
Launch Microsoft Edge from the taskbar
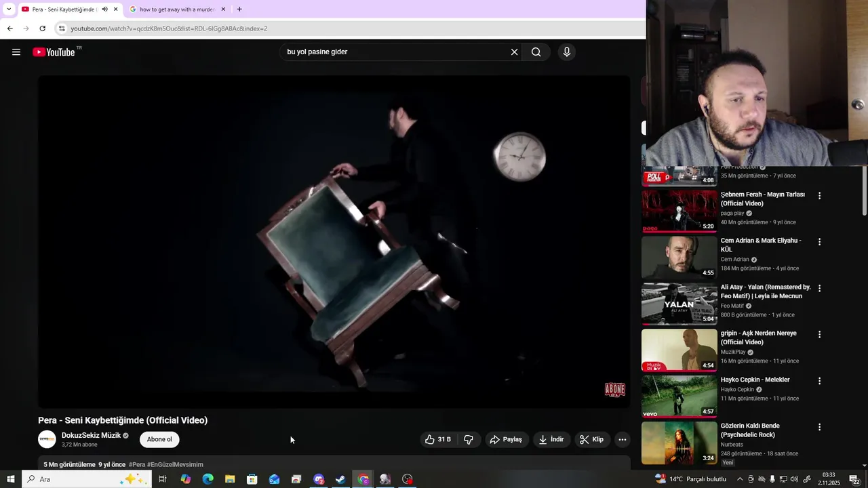pos(208,479)
